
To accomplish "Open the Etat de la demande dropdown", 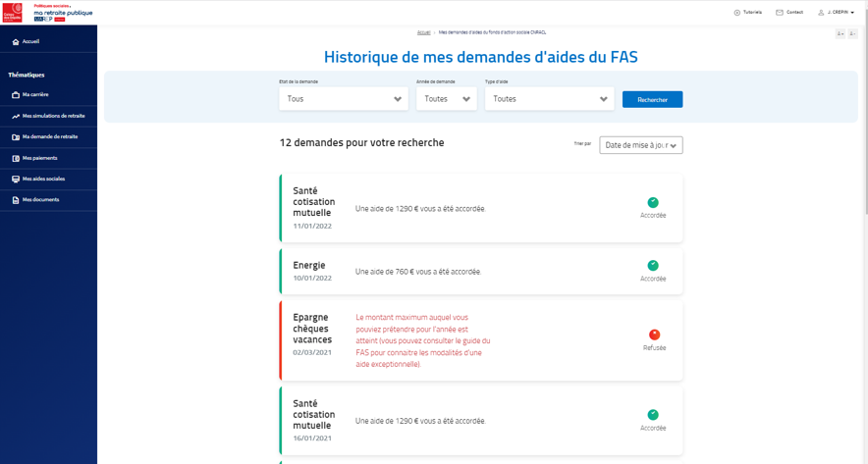I will (343, 99).
